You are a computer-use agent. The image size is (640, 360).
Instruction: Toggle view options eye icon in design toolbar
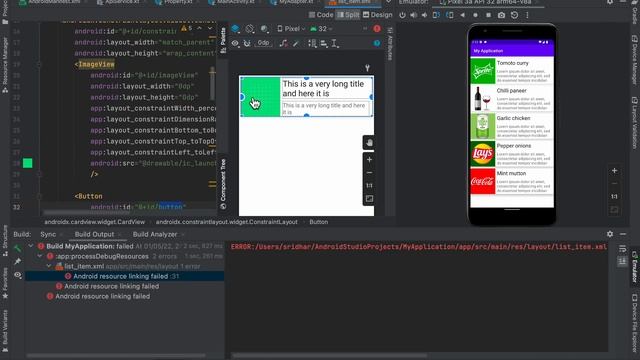click(235, 43)
